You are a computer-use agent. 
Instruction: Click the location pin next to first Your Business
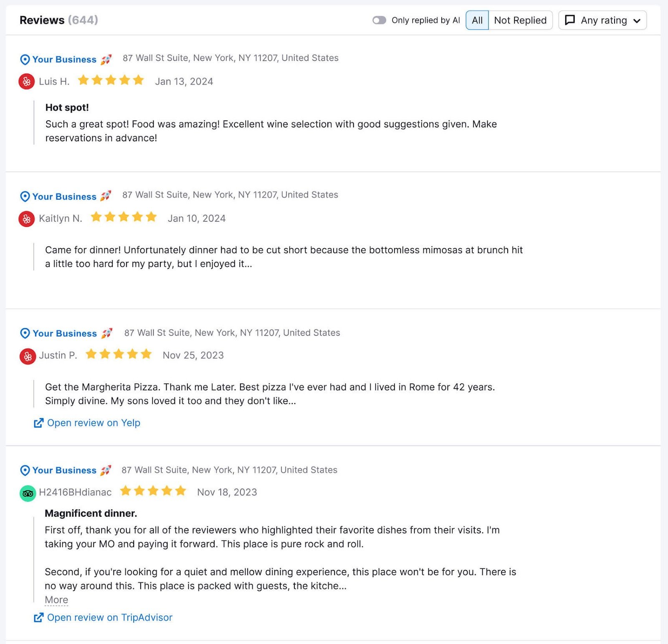(x=25, y=59)
